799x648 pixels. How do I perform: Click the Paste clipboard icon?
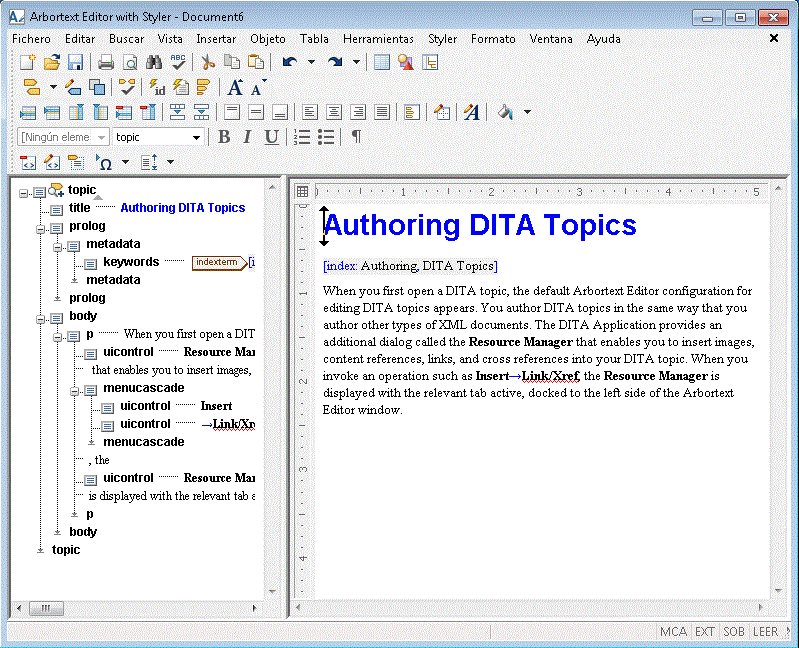click(x=256, y=62)
